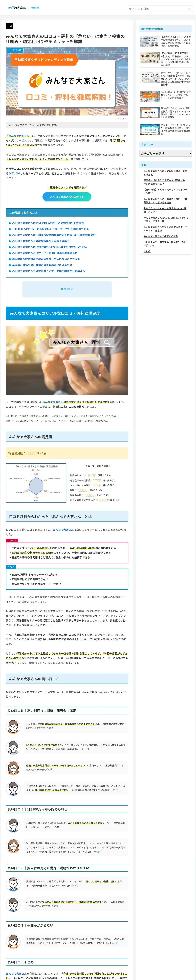Click the publish date 2024.07.31
Screen dimensions: 196x980
[121, 118]
